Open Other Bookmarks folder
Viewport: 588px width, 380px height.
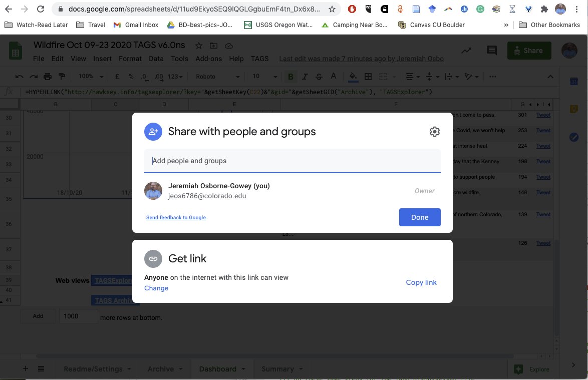pyautogui.click(x=549, y=25)
